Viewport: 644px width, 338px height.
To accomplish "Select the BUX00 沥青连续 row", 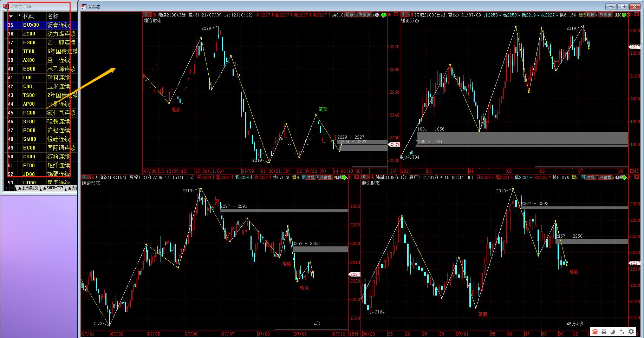I will (x=41, y=25).
